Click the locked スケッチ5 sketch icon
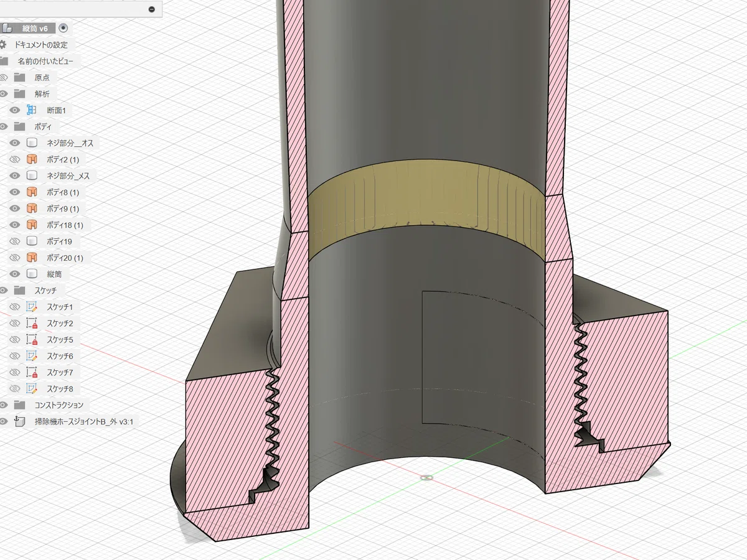The width and height of the screenshot is (747, 560). pos(32,340)
